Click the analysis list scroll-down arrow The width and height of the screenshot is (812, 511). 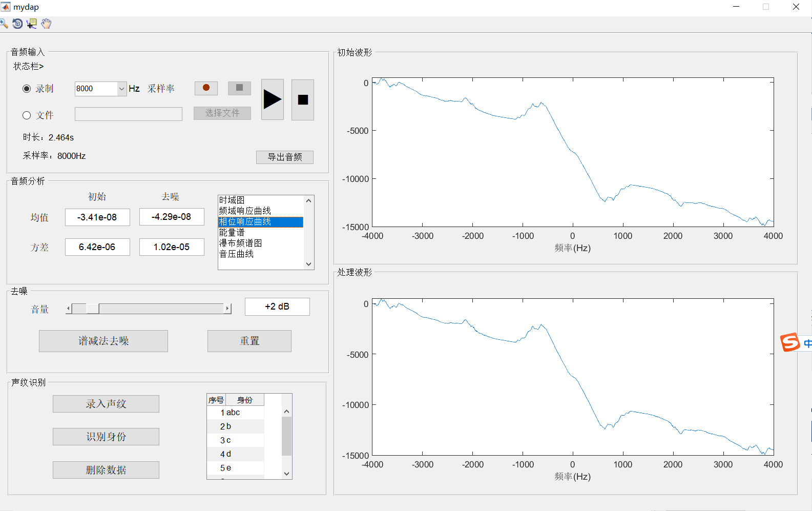click(x=308, y=264)
